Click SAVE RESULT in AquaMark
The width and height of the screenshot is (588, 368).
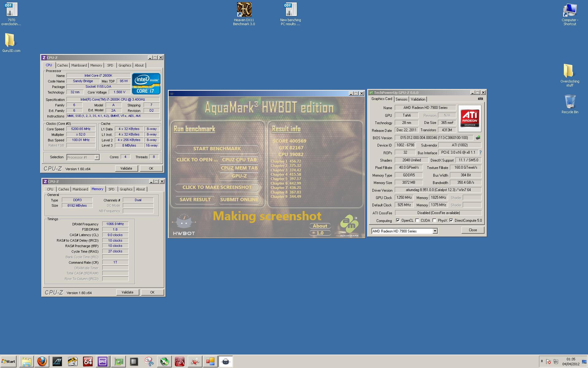[195, 200]
